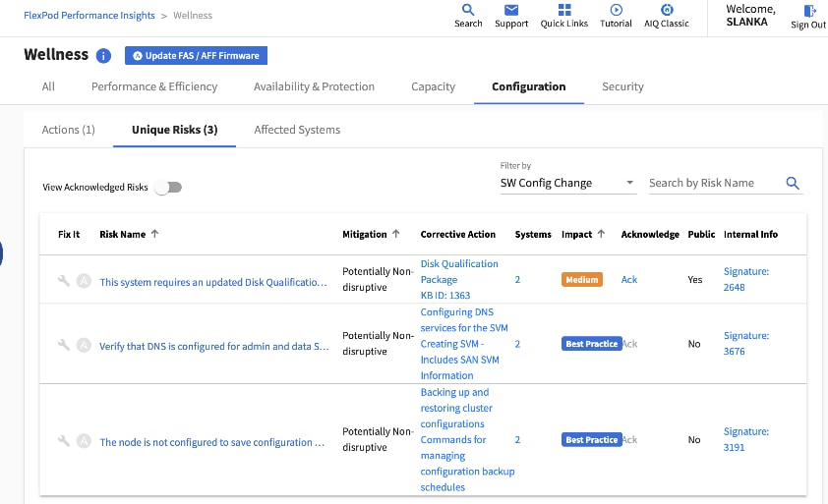Open Performance & Efficiency tab

click(154, 86)
